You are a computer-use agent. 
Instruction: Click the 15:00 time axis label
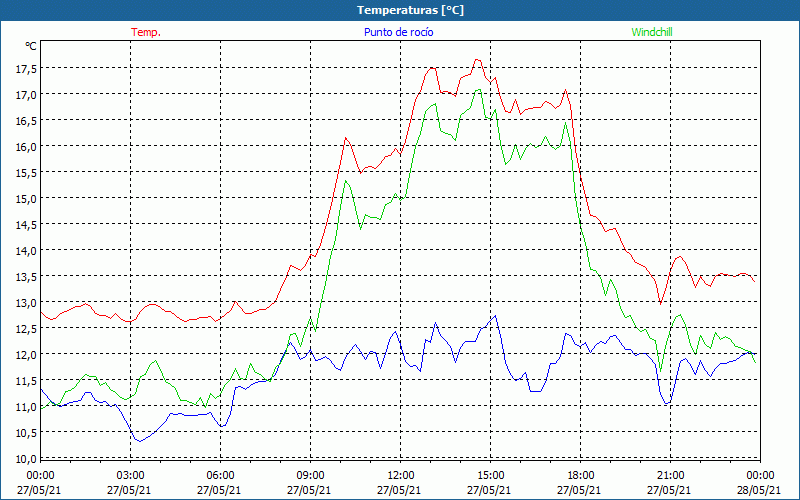click(x=490, y=476)
